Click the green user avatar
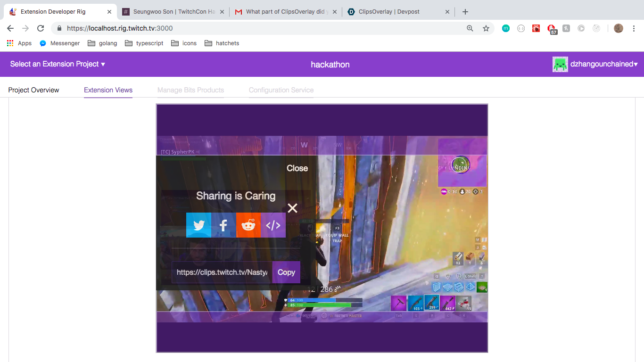Screen dimensions: 644x362 560,64
